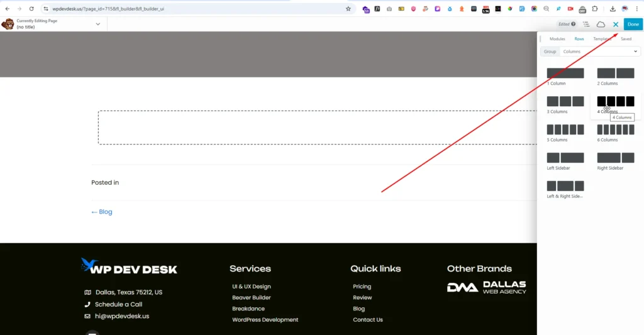The height and width of the screenshot is (335, 644).
Task: Follow the ← Blog link
Action: click(102, 212)
